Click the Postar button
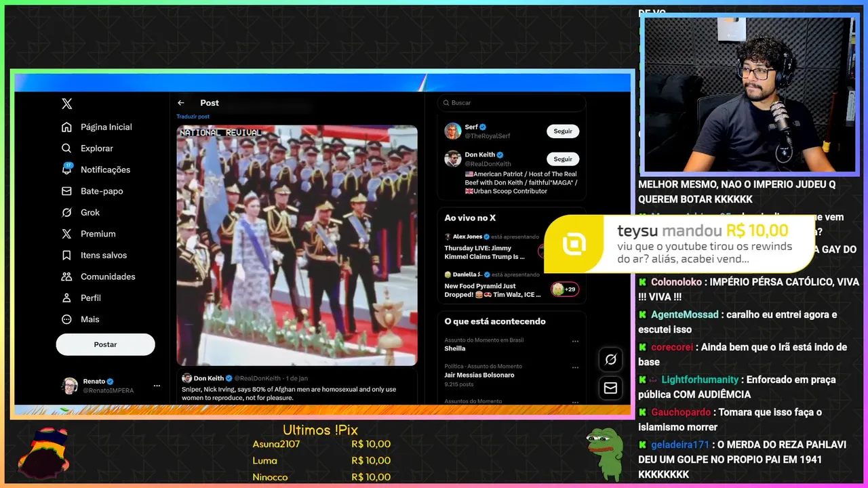 pyautogui.click(x=105, y=344)
